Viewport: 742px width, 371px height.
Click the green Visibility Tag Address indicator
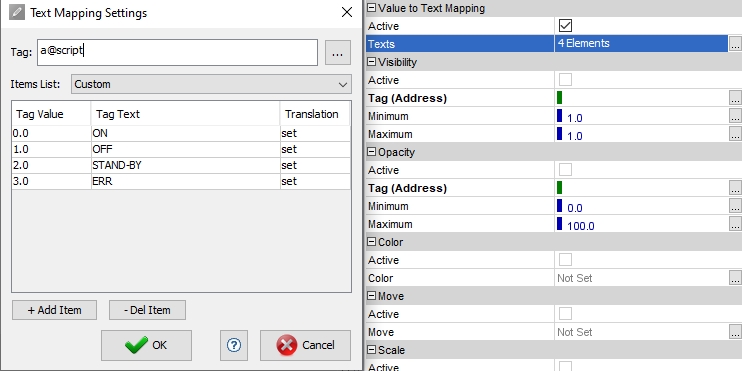coord(559,98)
